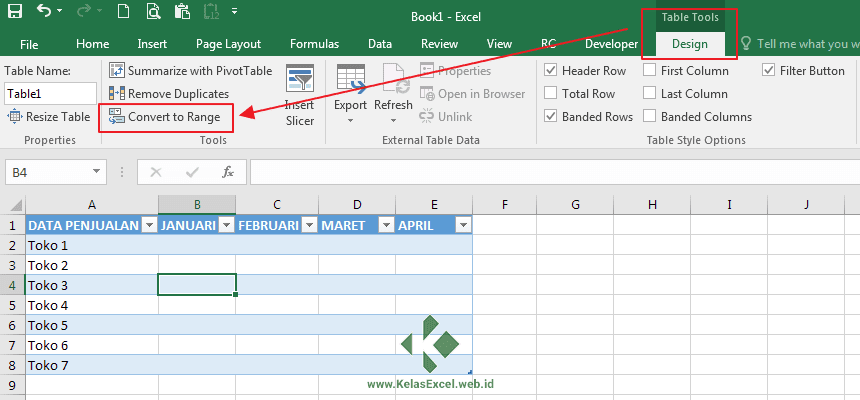Open the Export dropdown arrow
Screen dimensions: 860x400
[350, 120]
